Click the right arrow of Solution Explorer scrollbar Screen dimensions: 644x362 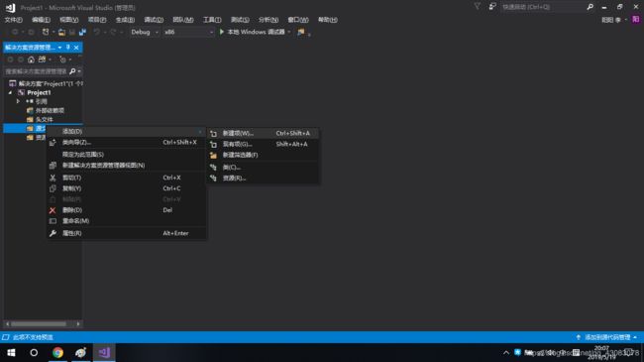pyautogui.click(x=78, y=324)
